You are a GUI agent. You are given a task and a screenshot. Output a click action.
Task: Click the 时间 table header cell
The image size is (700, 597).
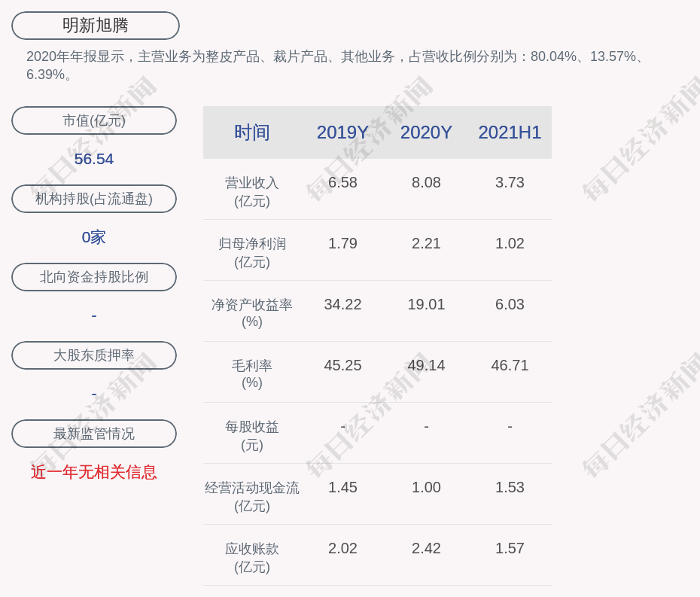coord(252,132)
